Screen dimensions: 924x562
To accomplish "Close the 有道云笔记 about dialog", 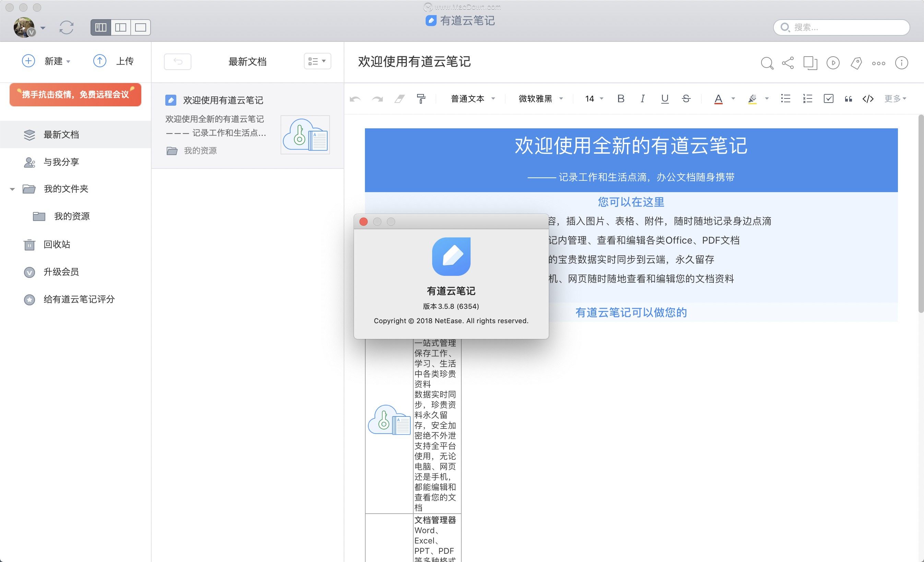I will pyautogui.click(x=363, y=222).
